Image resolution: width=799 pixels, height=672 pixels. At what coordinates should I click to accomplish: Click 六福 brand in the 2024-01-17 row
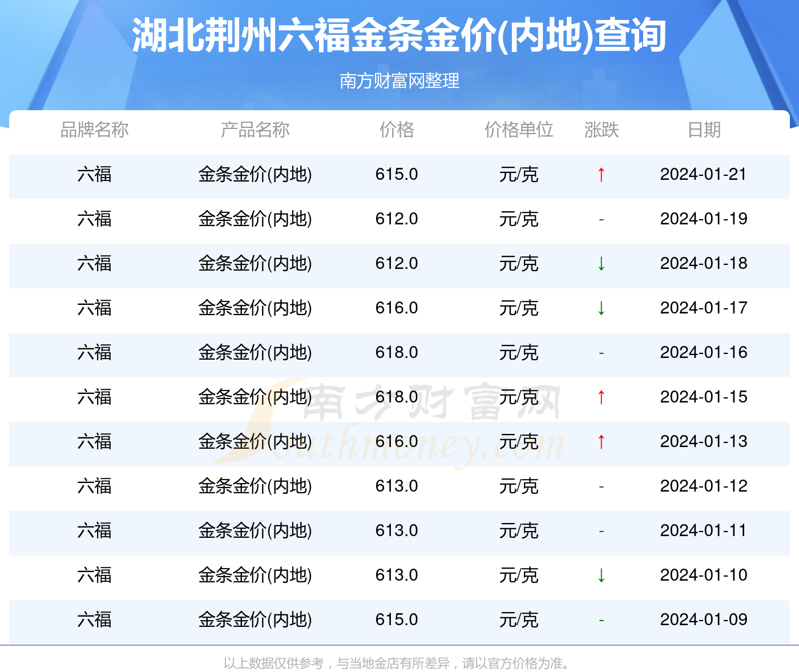[95, 308]
